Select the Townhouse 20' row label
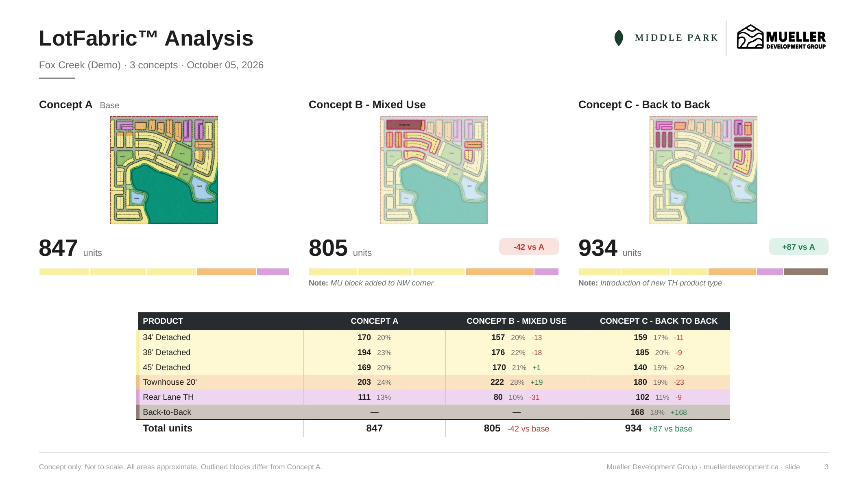The image size is (868, 488). tap(170, 382)
